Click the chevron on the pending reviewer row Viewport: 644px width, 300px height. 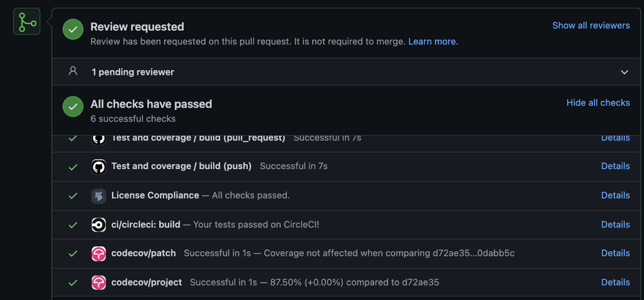(624, 72)
